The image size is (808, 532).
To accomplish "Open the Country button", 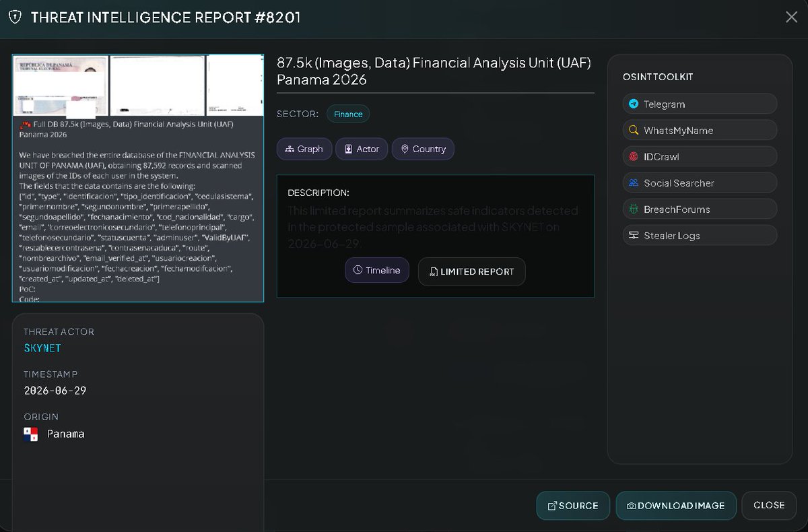I will pos(423,149).
